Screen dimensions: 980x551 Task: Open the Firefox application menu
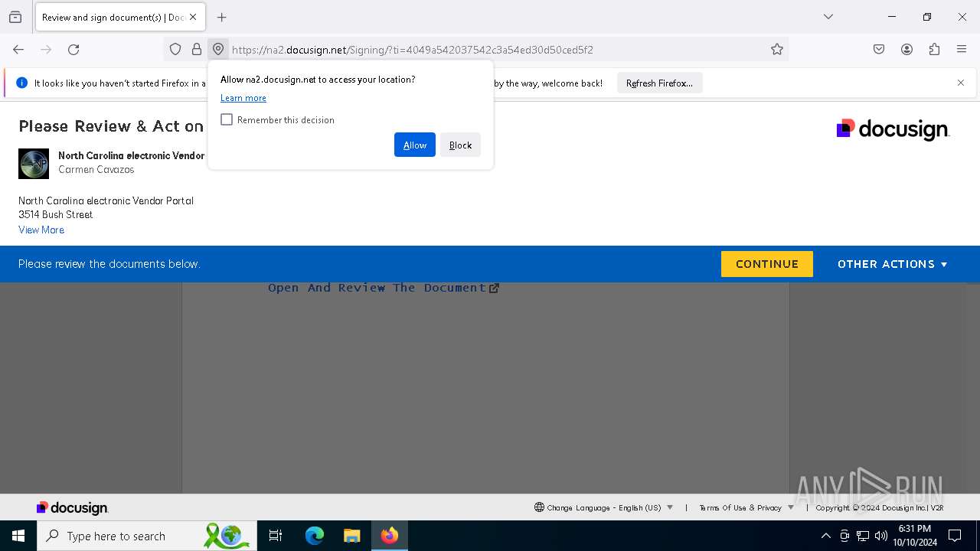click(962, 50)
